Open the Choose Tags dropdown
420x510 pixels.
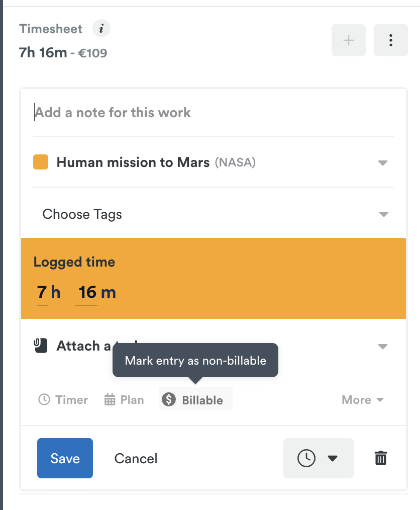(x=383, y=214)
